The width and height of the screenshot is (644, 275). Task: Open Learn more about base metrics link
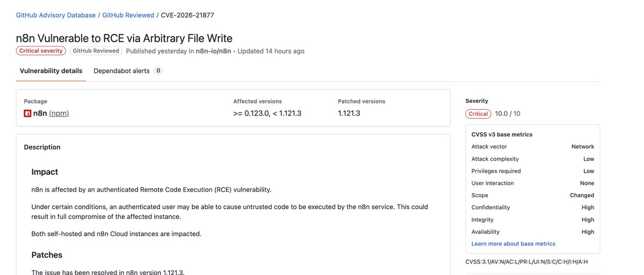513,243
